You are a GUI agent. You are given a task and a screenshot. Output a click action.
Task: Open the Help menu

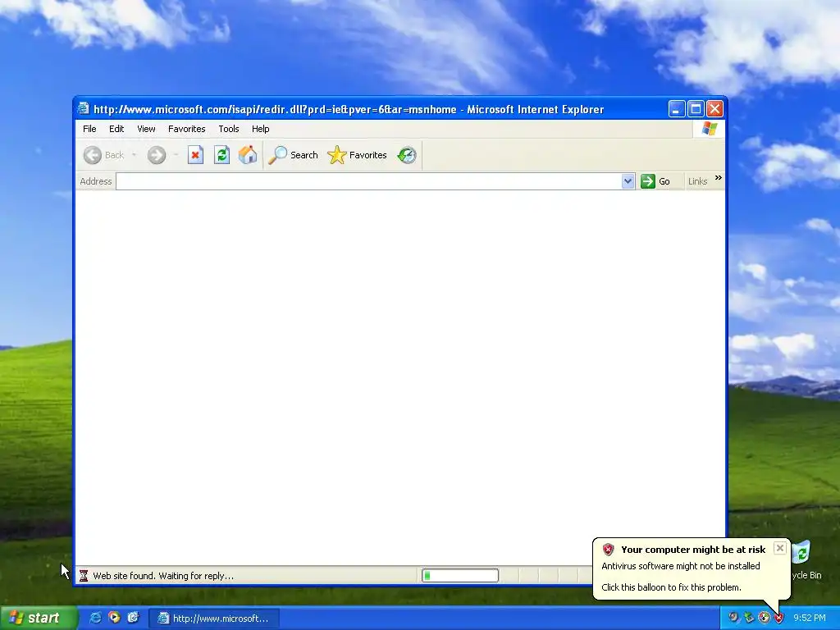tap(260, 129)
